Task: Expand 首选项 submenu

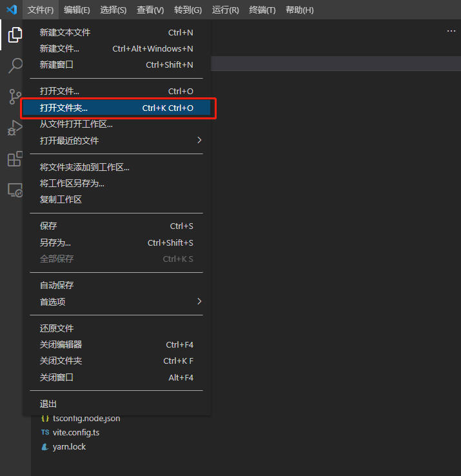Action: [117, 301]
